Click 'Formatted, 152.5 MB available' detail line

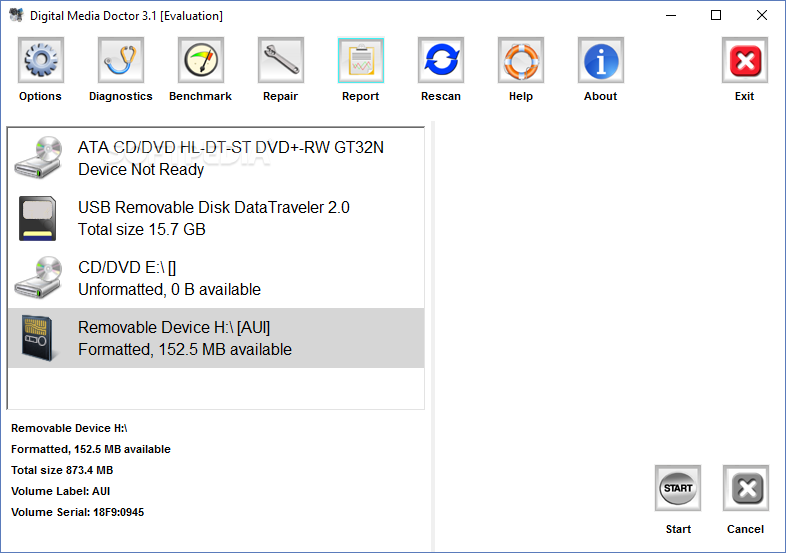(x=91, y=449)
